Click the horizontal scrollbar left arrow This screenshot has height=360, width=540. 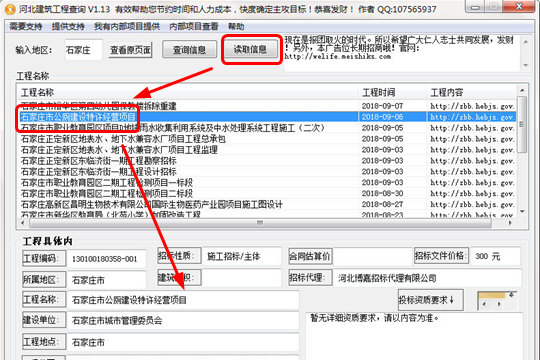tap(23, 223)
